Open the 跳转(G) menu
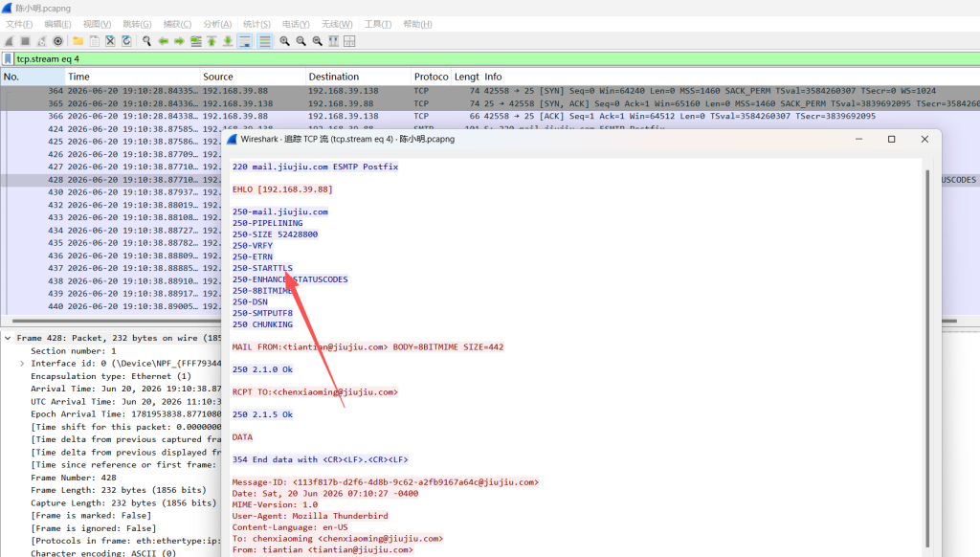980x557 pixels. [137, 24]
